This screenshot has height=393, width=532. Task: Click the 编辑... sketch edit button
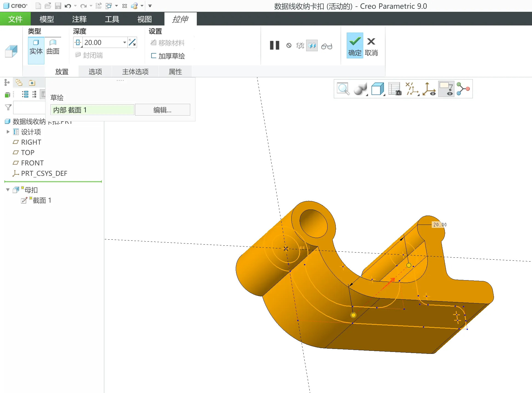(x=162, y=110)
